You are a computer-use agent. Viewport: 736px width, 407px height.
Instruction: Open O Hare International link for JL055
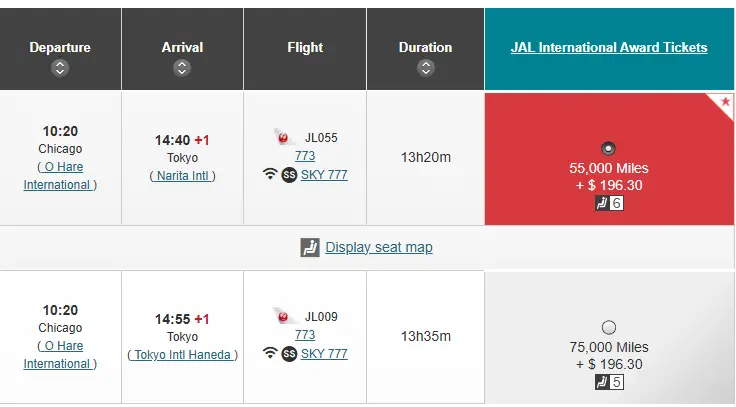tap(60, 176)
